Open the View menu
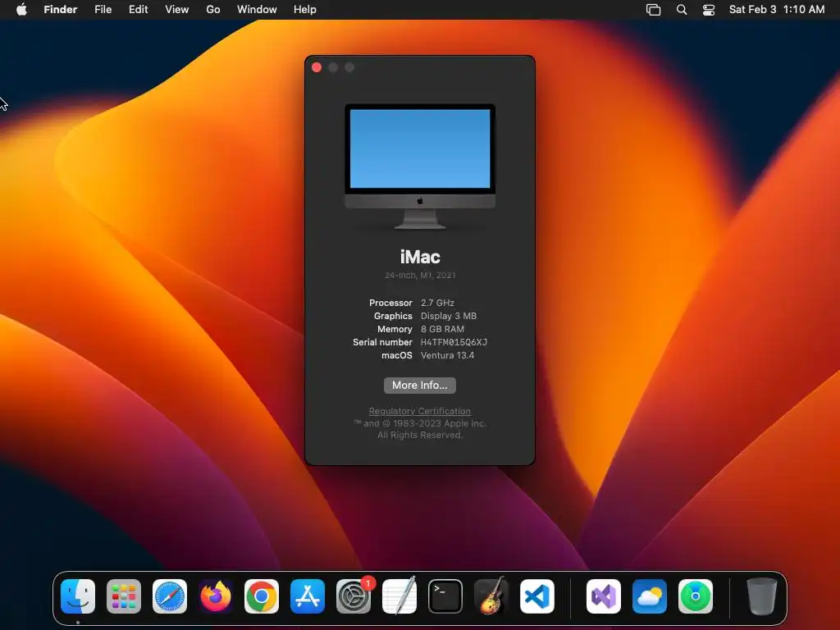The height and width of the screenshot is (630, 840). [177, 10]
